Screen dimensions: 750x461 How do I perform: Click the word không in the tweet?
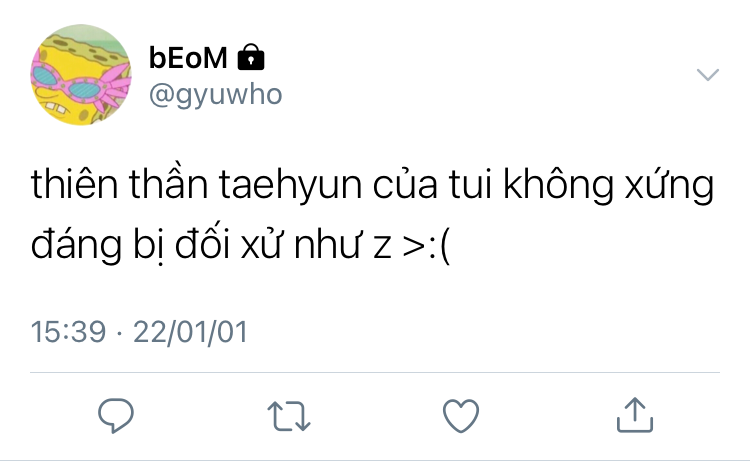(558, 185)
